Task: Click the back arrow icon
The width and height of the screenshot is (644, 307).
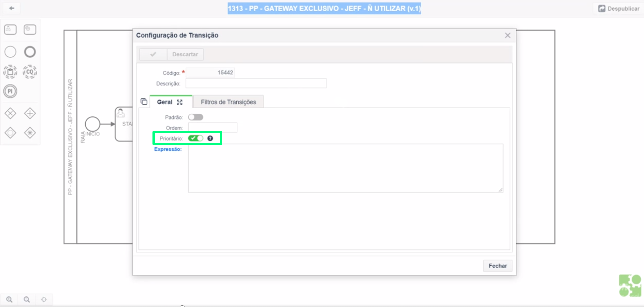Action: [x=12, y=8]
